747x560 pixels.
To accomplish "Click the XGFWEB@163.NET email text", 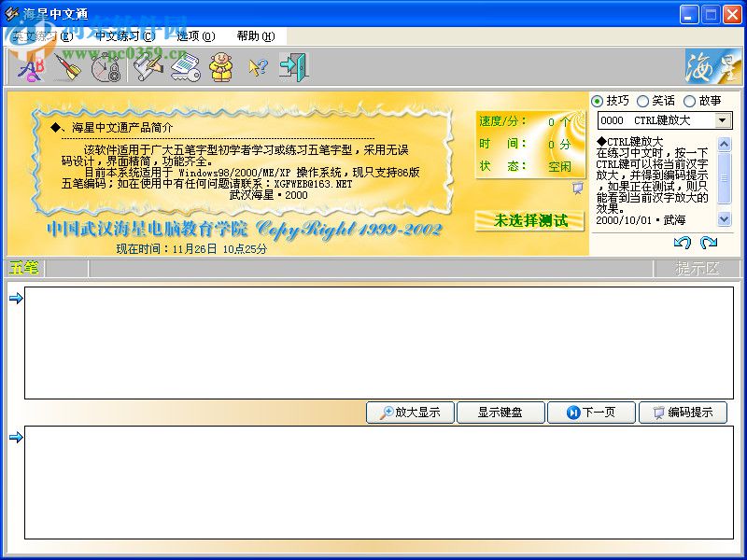I will pyautogui.click(x=313, y=183).
